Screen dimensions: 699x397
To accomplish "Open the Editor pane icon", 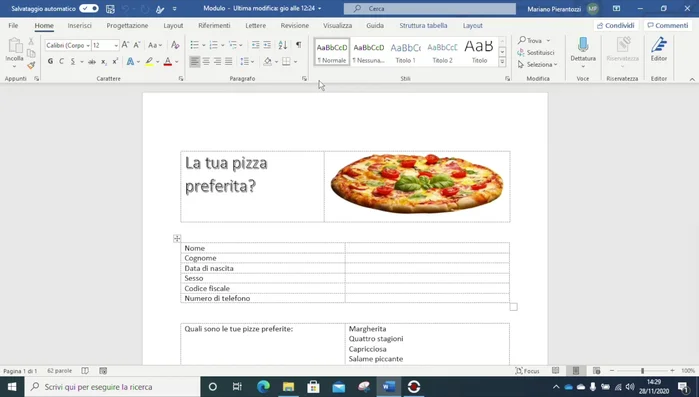I will [659, 45].
